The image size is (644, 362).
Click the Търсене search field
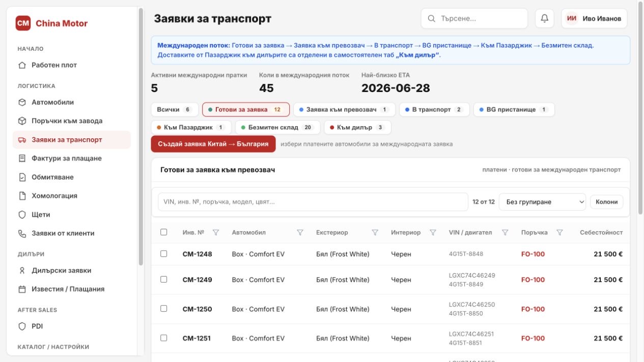[x=474, y=18]
